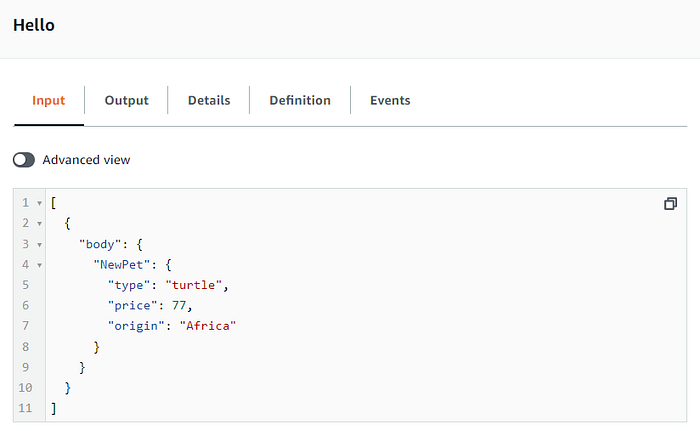
Task: Switch to the Output tab
Action: point(126,100)
